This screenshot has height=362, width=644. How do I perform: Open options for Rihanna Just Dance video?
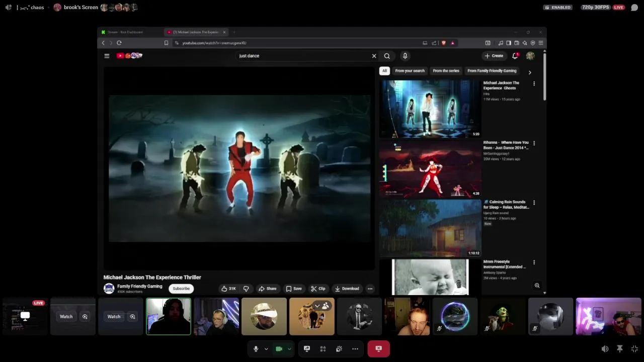(534, 143)
